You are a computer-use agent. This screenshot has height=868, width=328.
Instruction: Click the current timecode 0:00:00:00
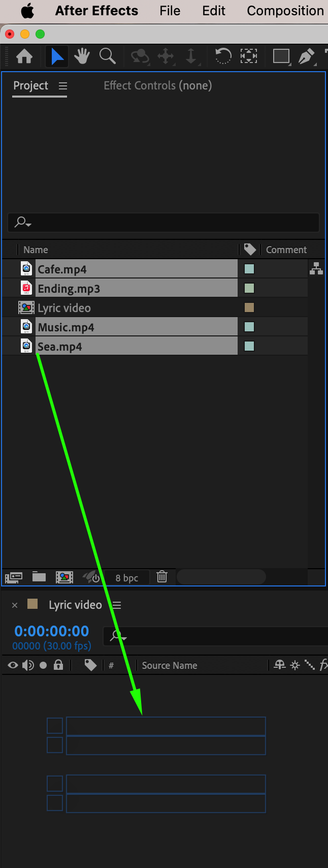click(52, 631)
